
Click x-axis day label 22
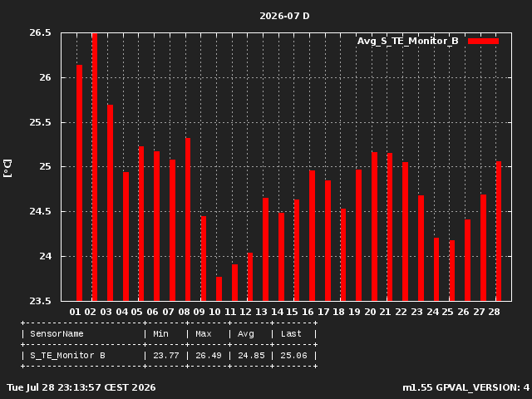pyautogui.click(x=401, y=312)
